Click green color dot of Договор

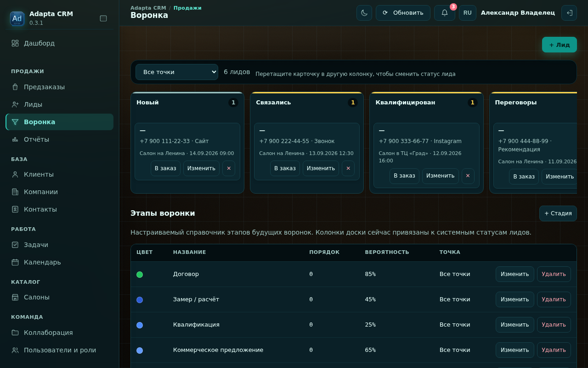coord(140,275)
